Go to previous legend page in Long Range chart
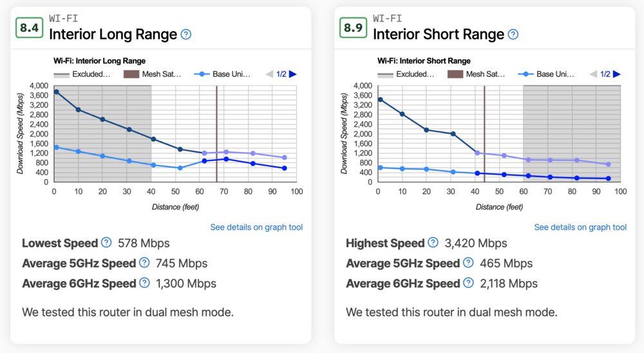644x353 pixels. [x=270, y=74]
